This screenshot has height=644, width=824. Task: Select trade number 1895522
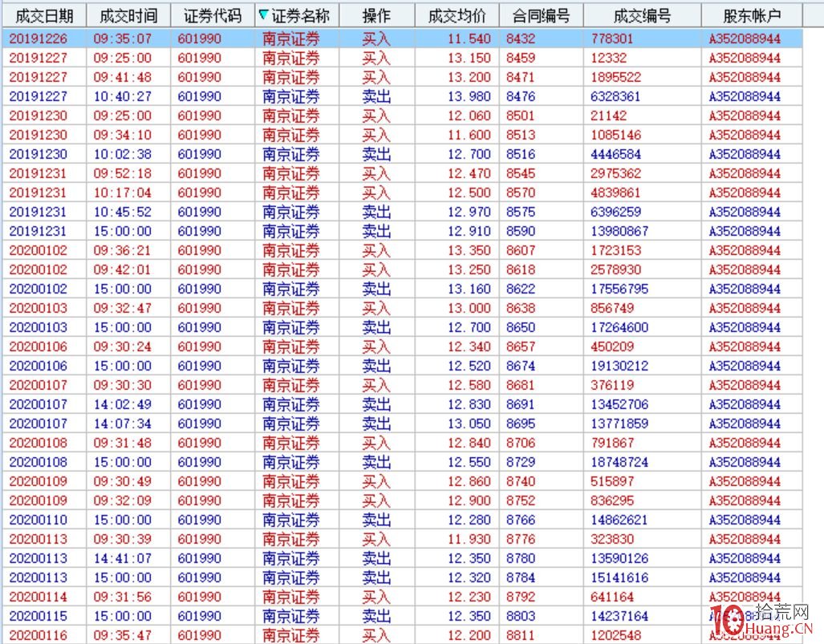click(x=615, y=77)
